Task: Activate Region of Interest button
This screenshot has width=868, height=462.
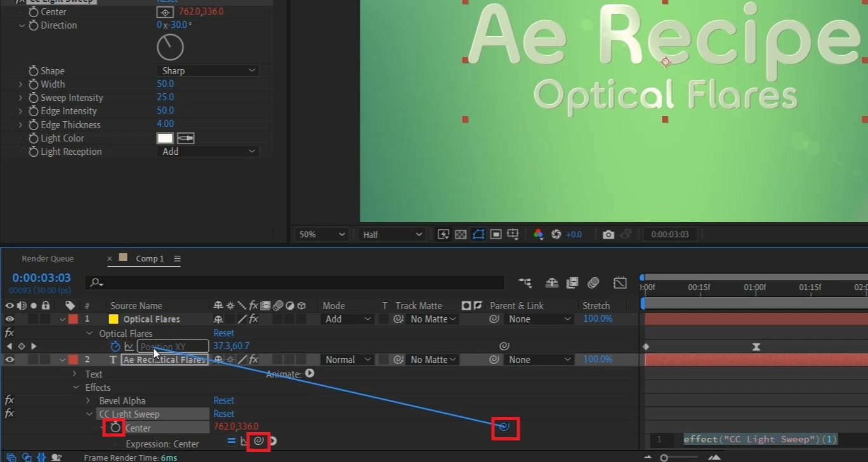Action: 496,234
